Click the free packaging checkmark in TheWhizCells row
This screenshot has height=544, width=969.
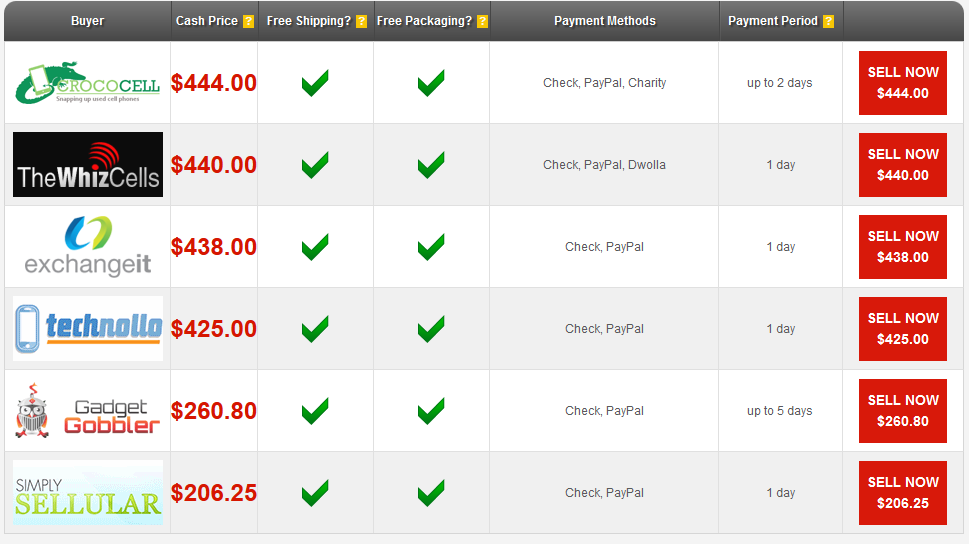(x=431, y=165)
